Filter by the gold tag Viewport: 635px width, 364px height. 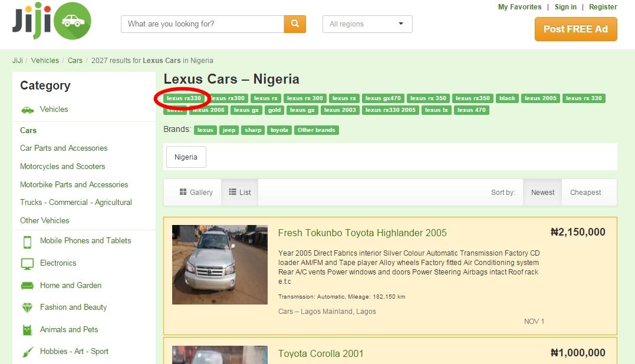[274, 110]
